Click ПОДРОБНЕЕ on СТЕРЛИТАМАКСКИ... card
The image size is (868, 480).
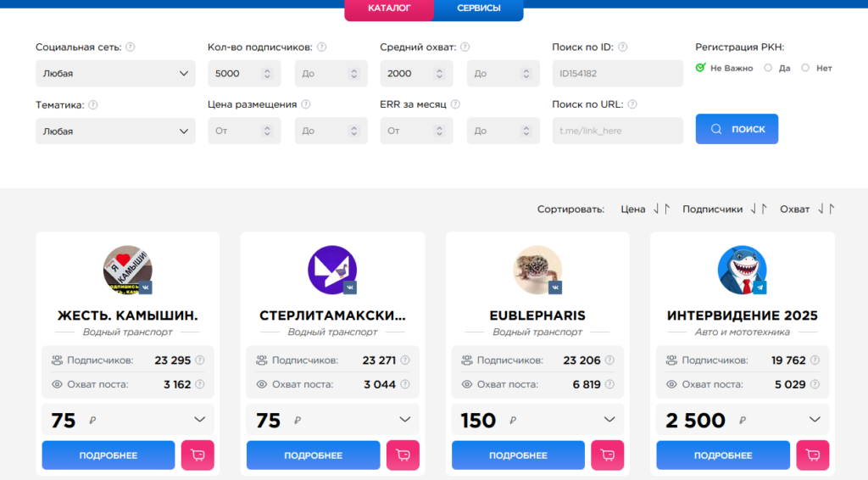pyautogui.click(x=313, y=455)
